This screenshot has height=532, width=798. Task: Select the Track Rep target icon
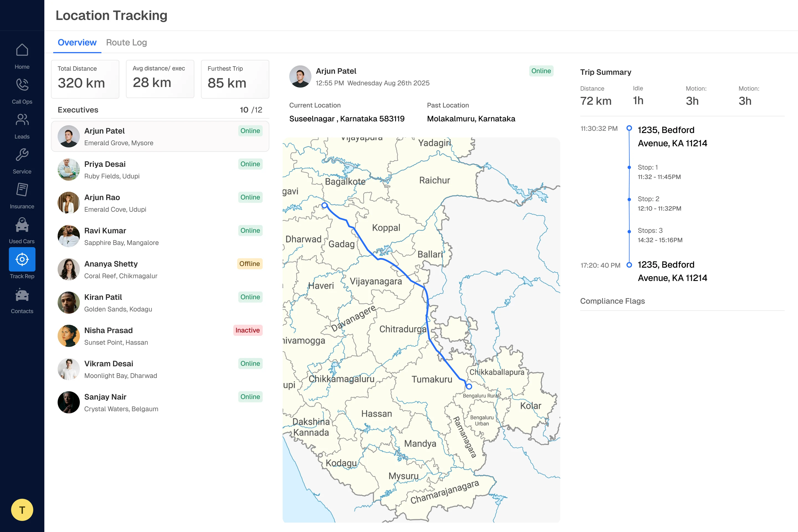pyautogui.click(x=22, y=259)
